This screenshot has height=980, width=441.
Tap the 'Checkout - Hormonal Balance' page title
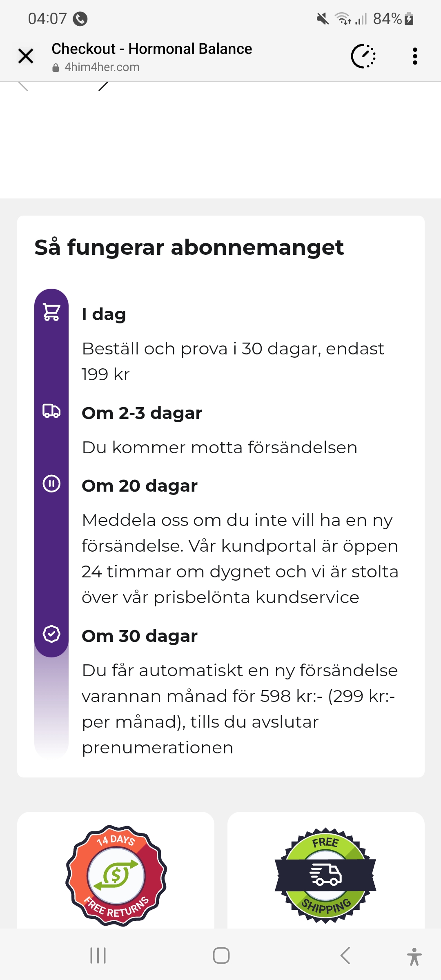(151, 49)
